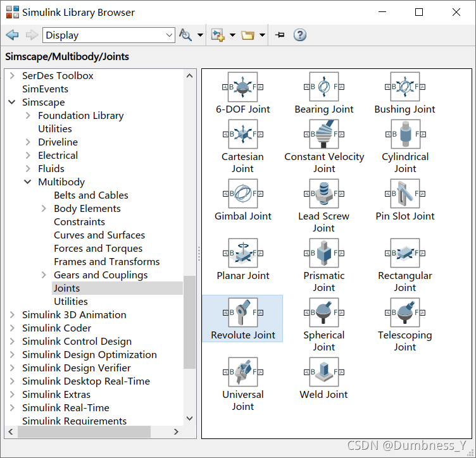476x458 pixels.
Task: Click the tree horizontal scrollbar left arrow
Action: [x=11, y=431]
